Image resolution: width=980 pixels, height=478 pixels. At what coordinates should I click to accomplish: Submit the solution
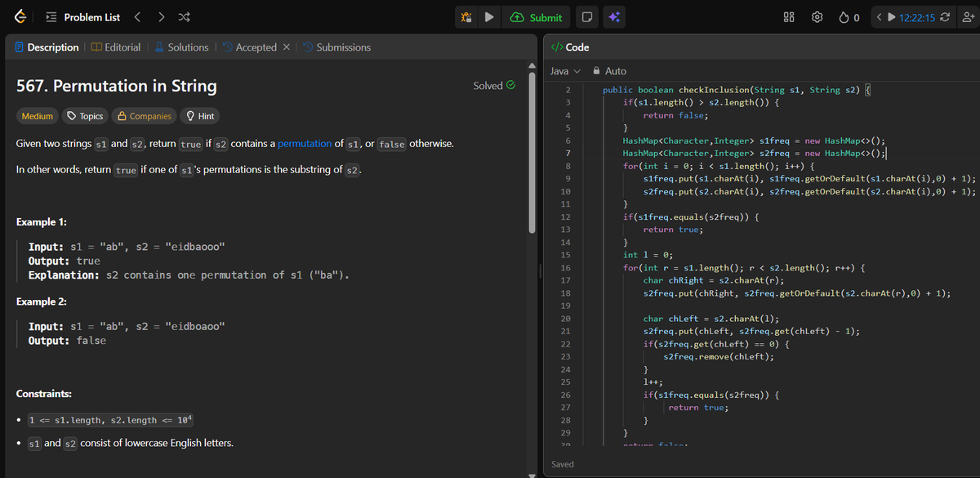[537, 17]
